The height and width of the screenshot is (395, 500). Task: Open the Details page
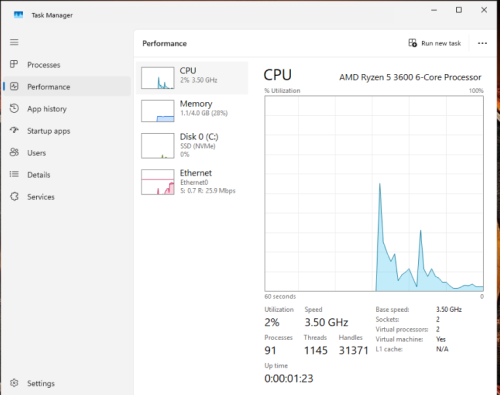coord(39,175)
